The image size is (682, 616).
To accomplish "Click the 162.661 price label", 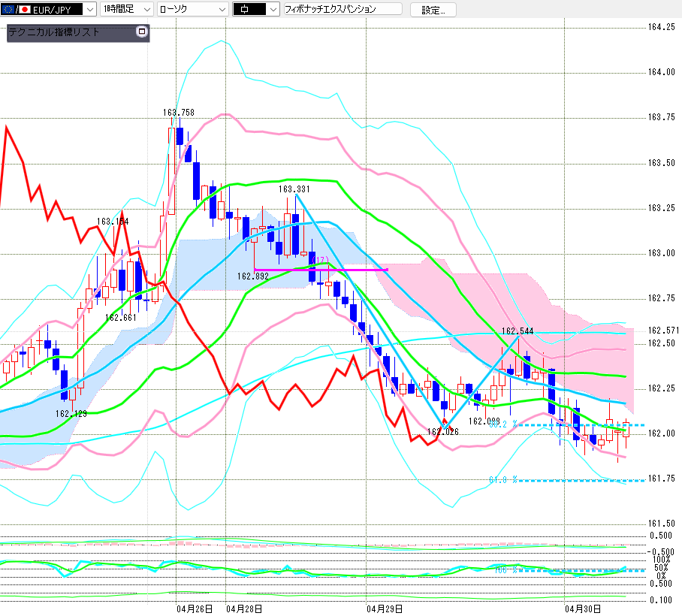I will 120,318.
